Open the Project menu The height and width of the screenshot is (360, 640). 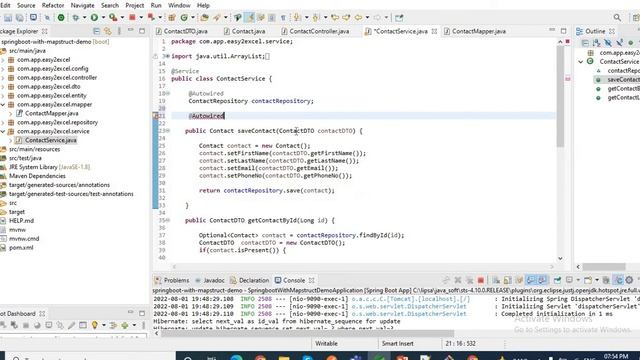click(135, 5)
